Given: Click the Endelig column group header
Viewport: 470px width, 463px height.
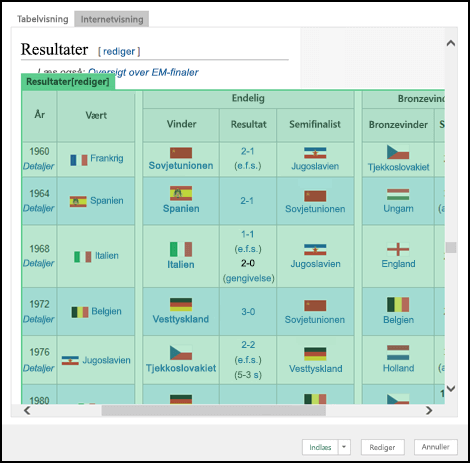Looking at the screenshot, I should click(x=248, y=98).
